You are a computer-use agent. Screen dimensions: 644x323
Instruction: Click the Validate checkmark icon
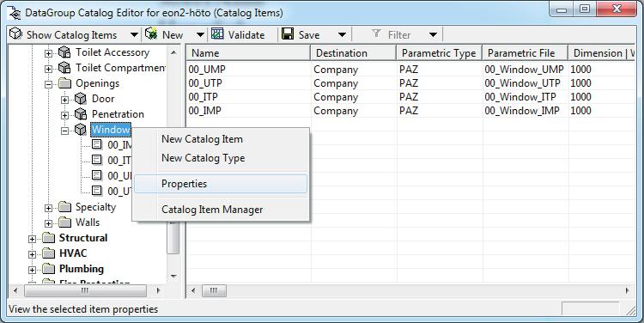point(217,34)
